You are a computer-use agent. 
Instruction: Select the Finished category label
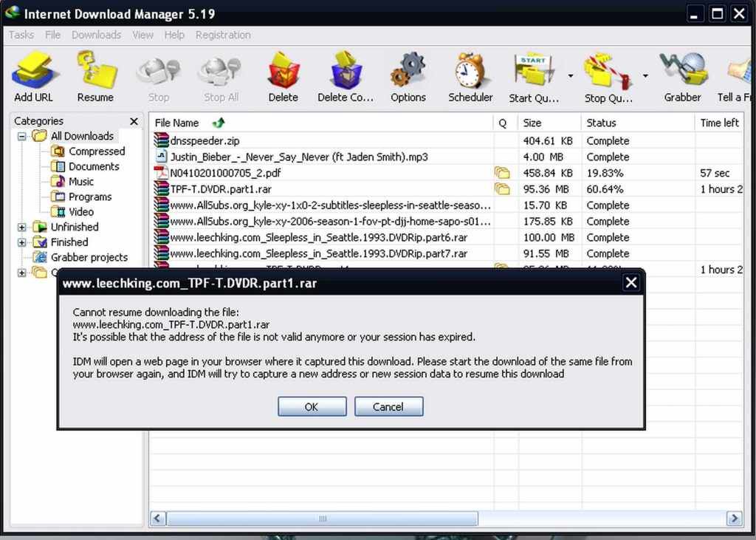(x=69, y=242)
